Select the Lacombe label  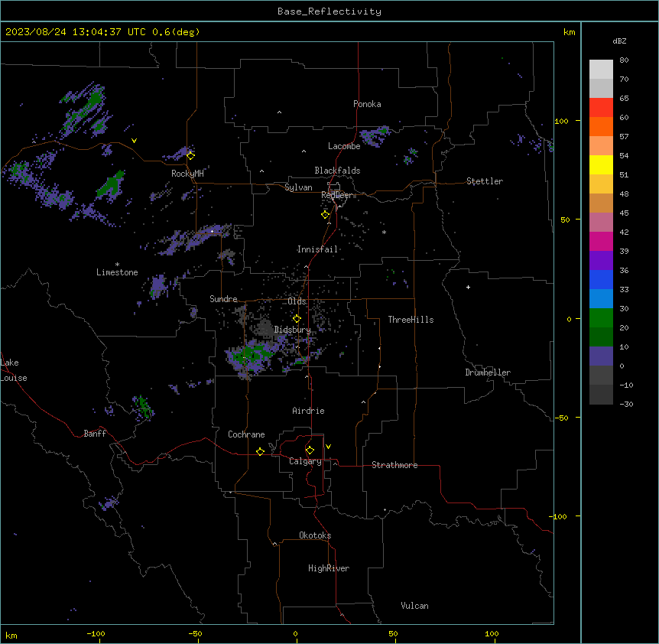(x=344, y=146)
